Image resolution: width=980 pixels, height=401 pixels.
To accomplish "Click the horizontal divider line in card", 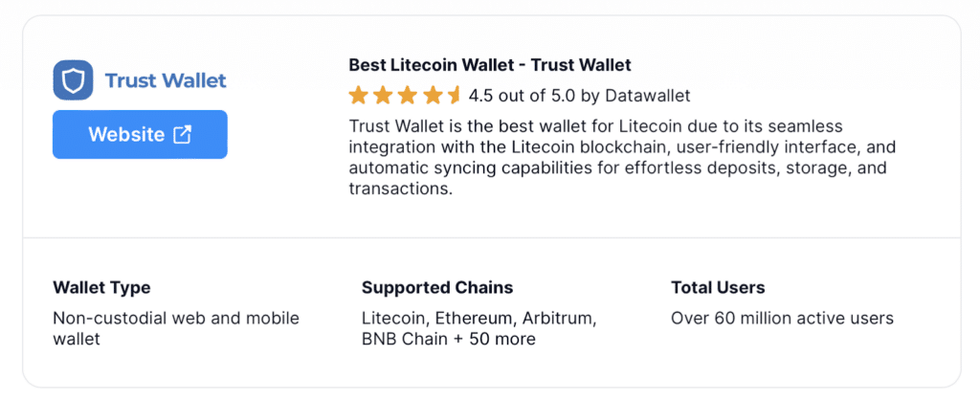I will coord(492,237).
